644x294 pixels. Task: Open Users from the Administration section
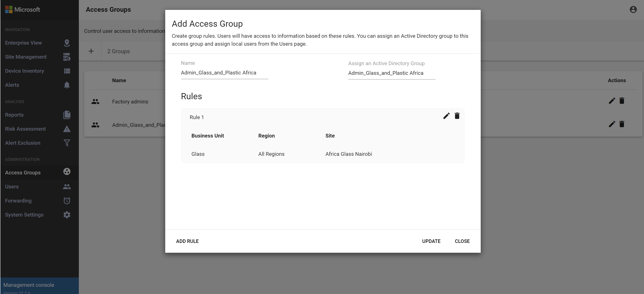12,187
